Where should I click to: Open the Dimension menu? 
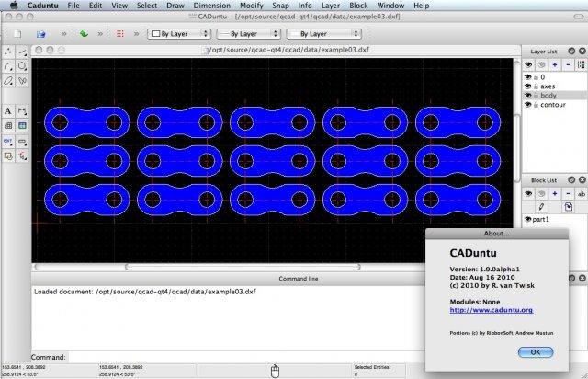[x=212, y=6]
